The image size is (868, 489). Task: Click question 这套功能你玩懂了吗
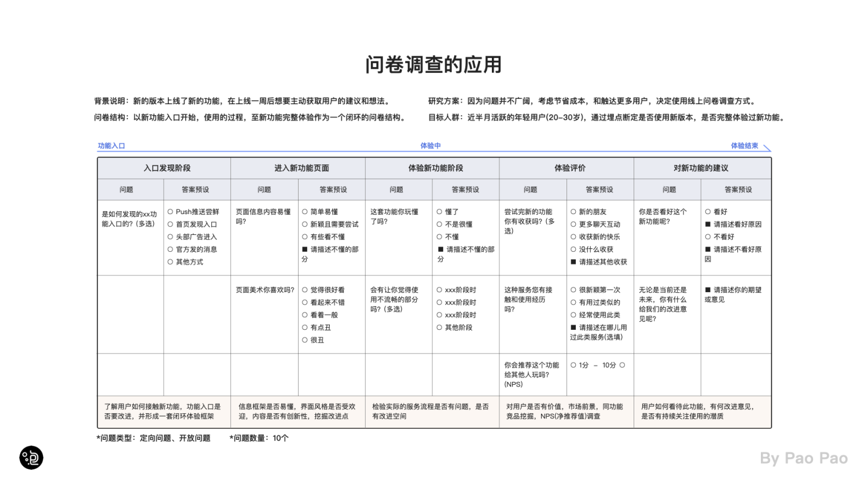coord(395,216)
